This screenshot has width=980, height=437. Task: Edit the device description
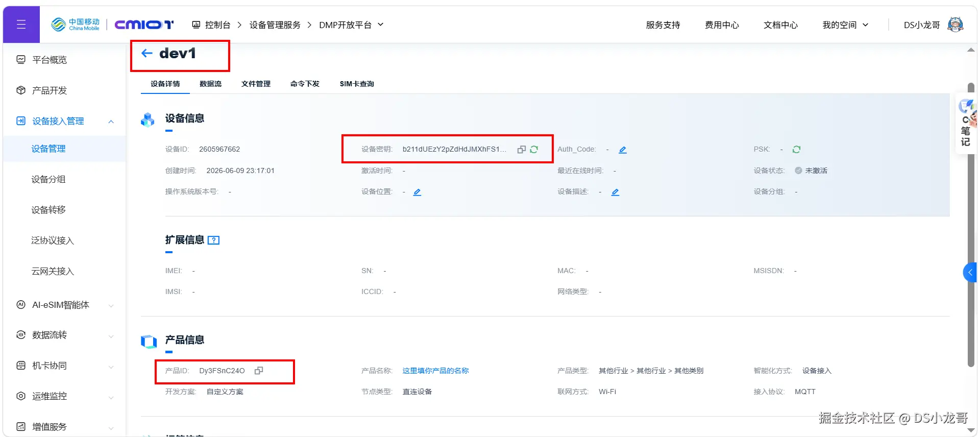(615, 192)
